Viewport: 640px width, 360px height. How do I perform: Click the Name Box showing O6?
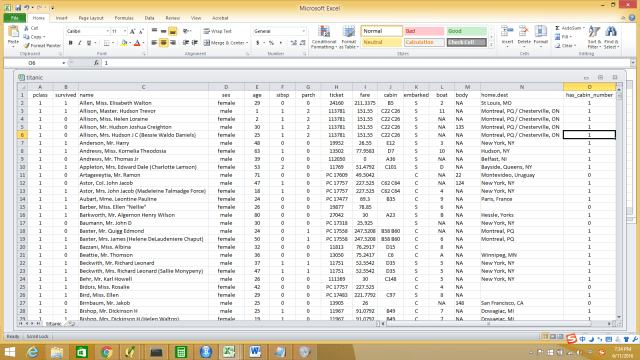(x=32, y=63)
